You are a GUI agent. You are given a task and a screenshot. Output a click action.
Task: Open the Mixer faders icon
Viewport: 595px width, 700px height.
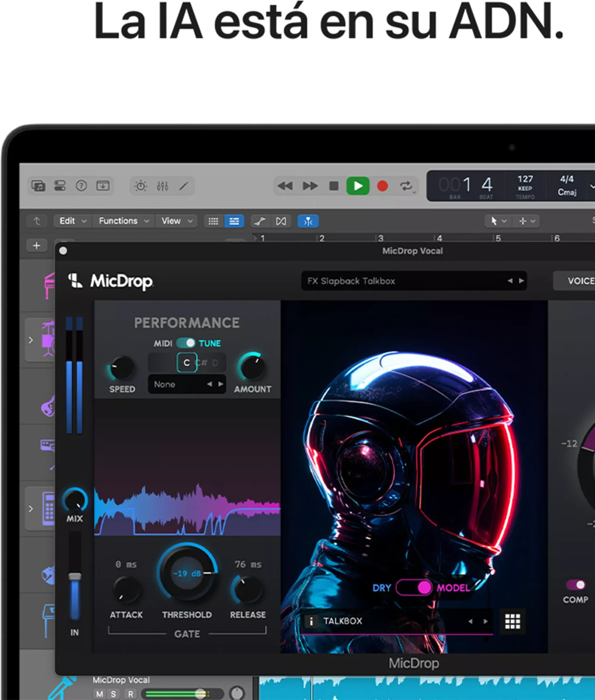click(x=162, y=186)
